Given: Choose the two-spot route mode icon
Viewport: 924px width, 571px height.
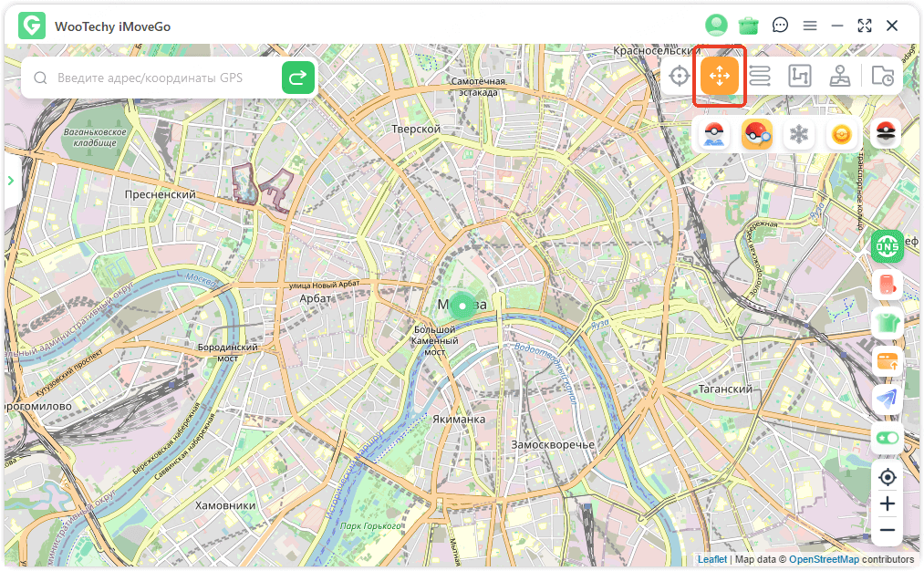Looking at the screenshot, I should tap(760, 77).
